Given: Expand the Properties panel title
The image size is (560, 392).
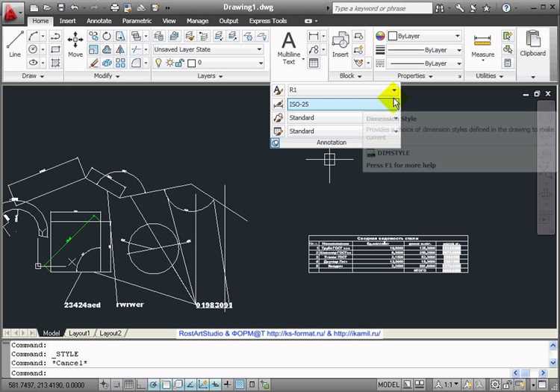Looking at the screenshot, I should [414, 75].
